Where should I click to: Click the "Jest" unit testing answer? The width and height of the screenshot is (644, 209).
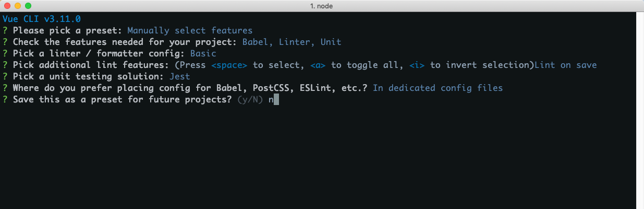(x=179, y=76)
